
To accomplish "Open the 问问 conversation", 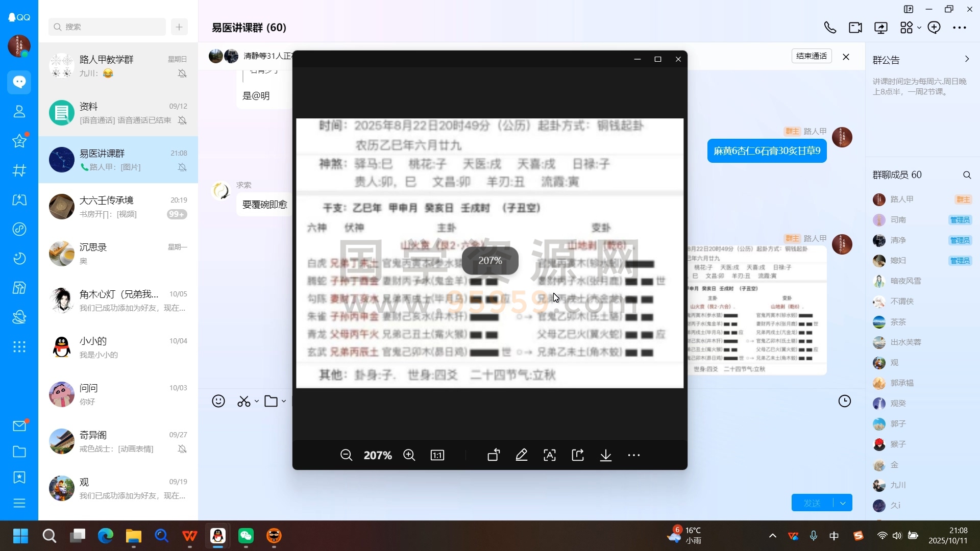I will [x=118, y=394].
